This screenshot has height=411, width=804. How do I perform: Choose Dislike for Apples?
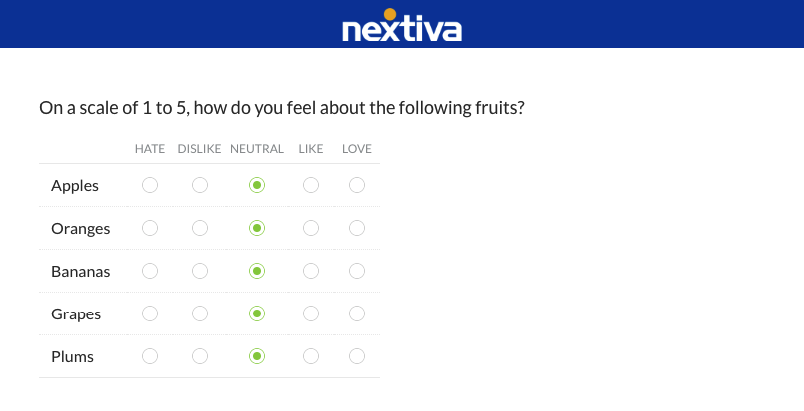coord(200,185)
